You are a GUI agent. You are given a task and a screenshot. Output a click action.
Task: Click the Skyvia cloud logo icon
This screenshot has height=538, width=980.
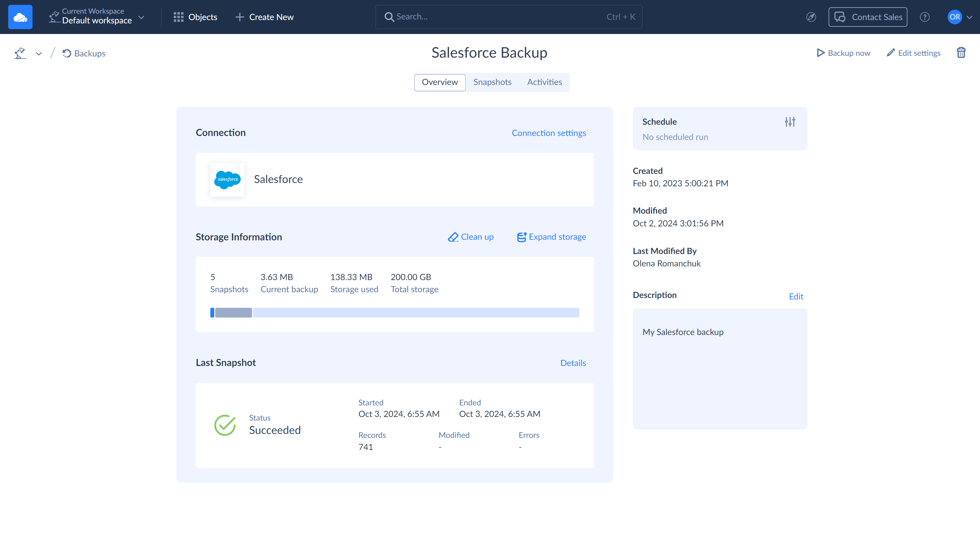pyautogui.click(x=20, y=17)
